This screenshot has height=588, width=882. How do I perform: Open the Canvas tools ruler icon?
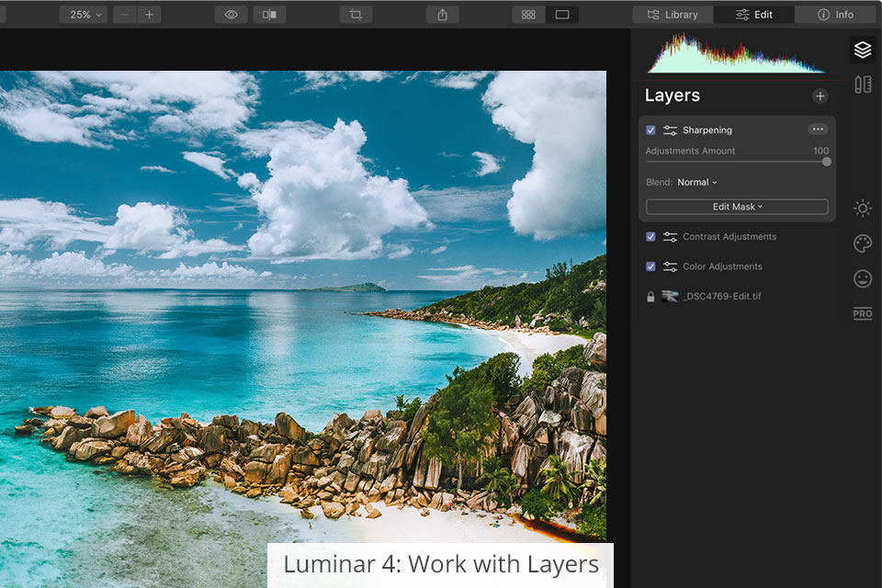click(862, 85)
